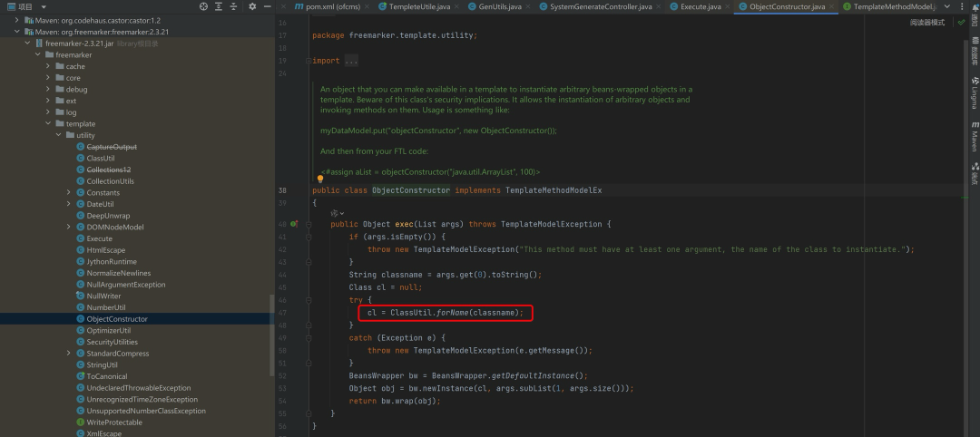980x437 pixels.
Task: Click the freemarker-2.3.21.jar archive icon
Action: [39, 44]
